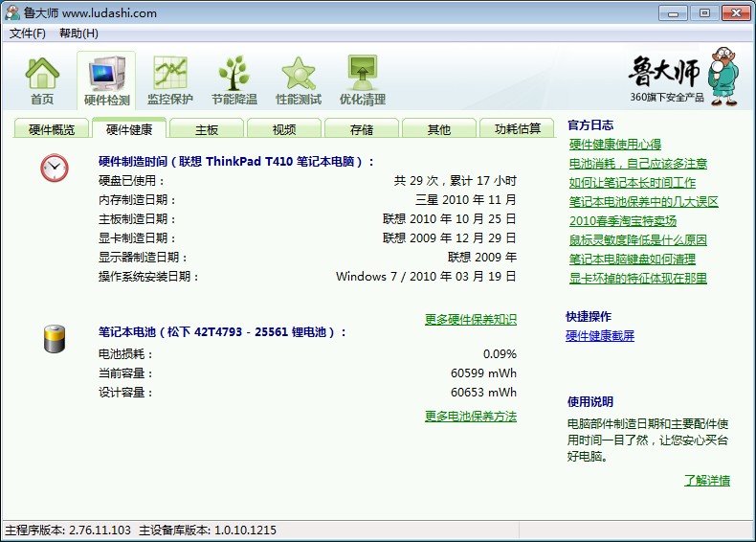
Task: Click the 主设备库版本 1.0.10.1215 status text
Action: [x=208, y=531]
